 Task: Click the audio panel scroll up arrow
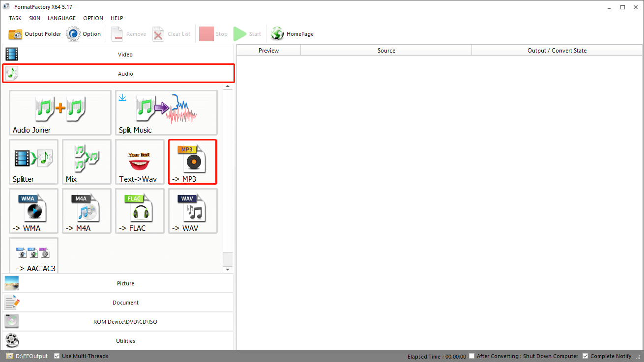pyautogui.click(x=228, y=86)
